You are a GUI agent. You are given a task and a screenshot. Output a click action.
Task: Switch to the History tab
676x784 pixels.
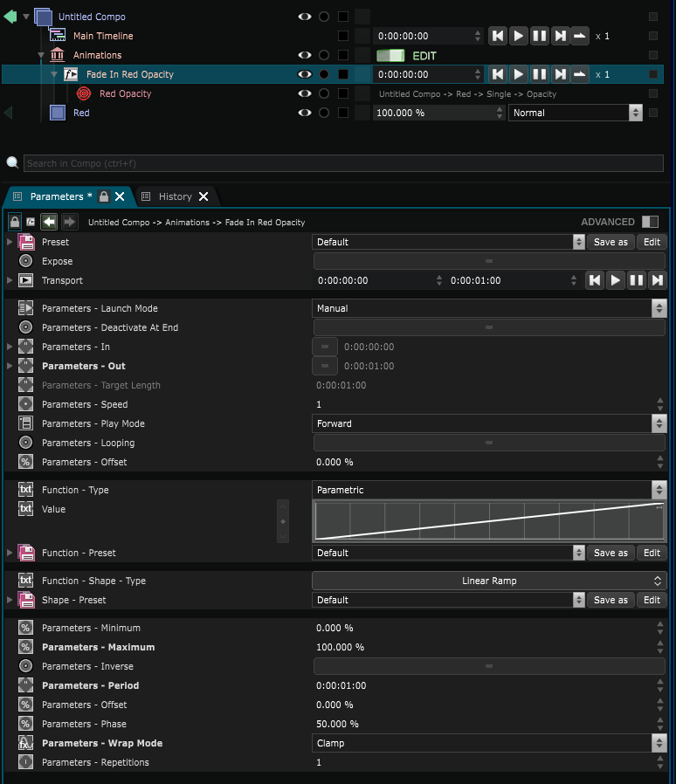pyautogui.click(x=176, y=196)
